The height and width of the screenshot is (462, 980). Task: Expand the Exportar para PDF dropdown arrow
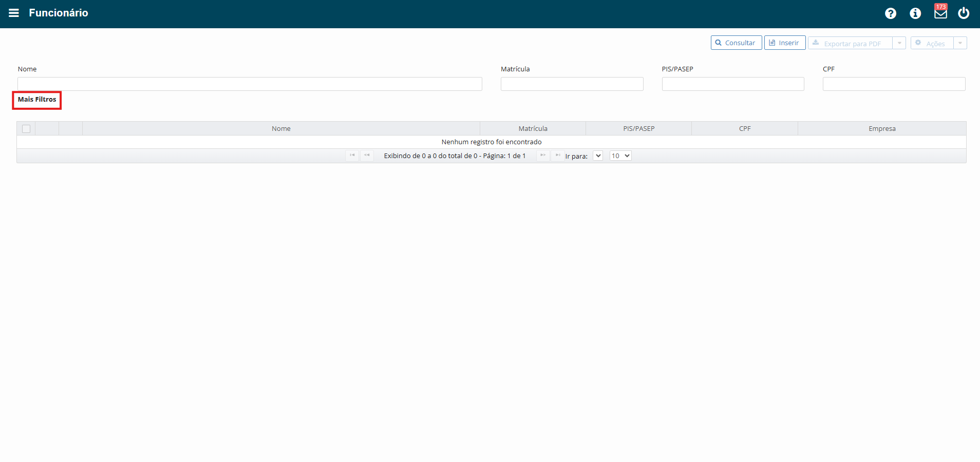tap(899, 43)
